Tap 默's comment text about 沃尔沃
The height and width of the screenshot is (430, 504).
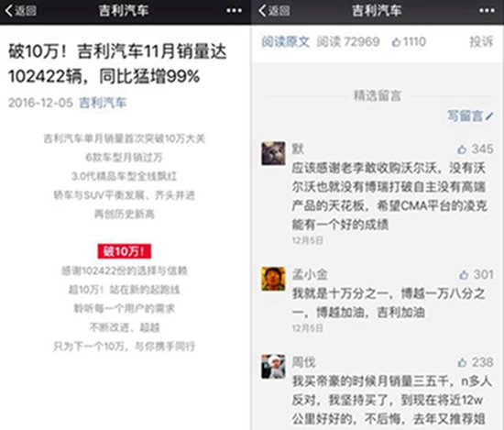pos(389,196)
